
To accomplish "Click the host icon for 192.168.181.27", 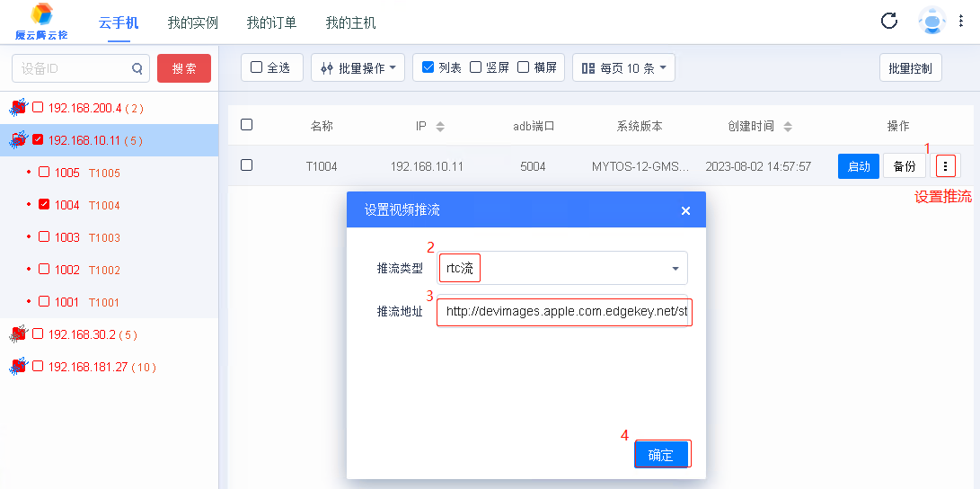I will pyautogui.click(x=18, y=367).
